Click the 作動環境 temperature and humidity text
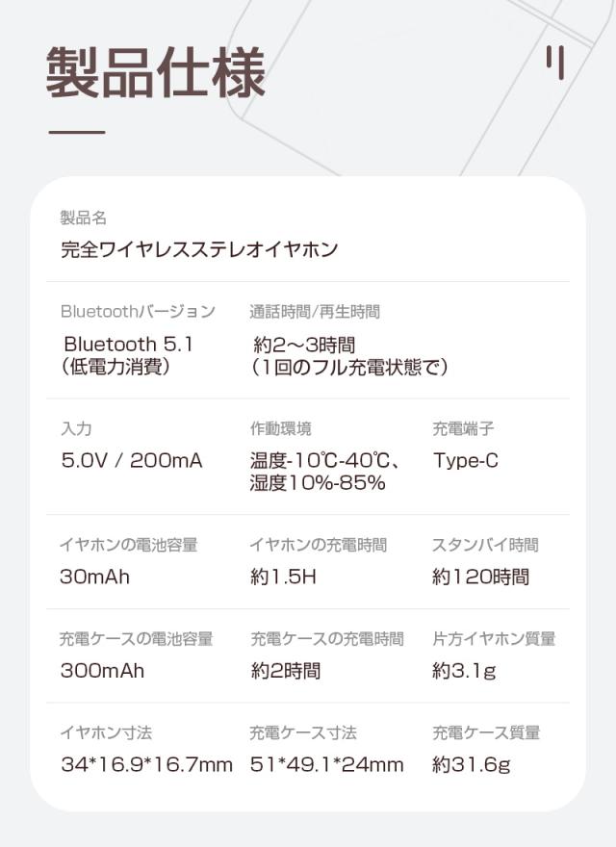Screen dimensions: 616x847 (325, 472)
